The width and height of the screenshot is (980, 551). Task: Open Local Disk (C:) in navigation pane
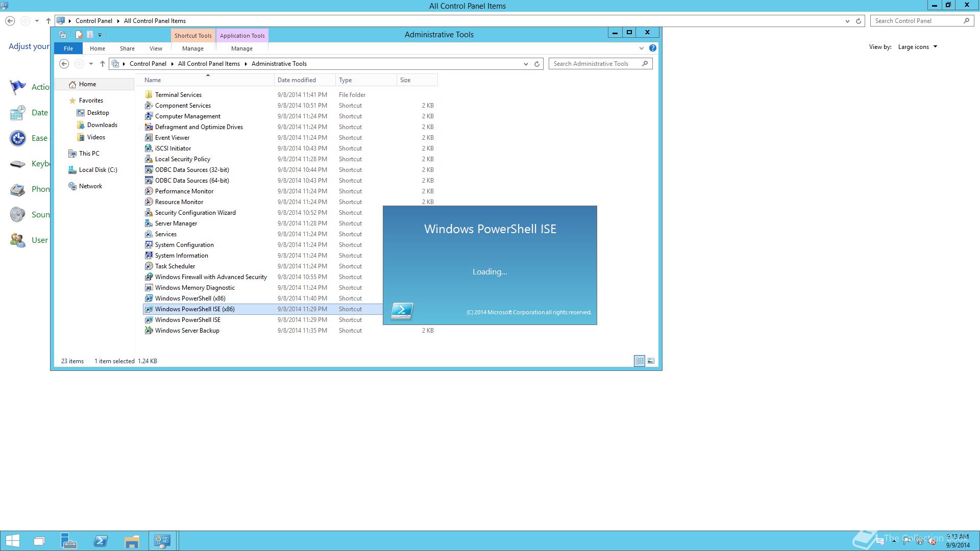tap(98, 170)
